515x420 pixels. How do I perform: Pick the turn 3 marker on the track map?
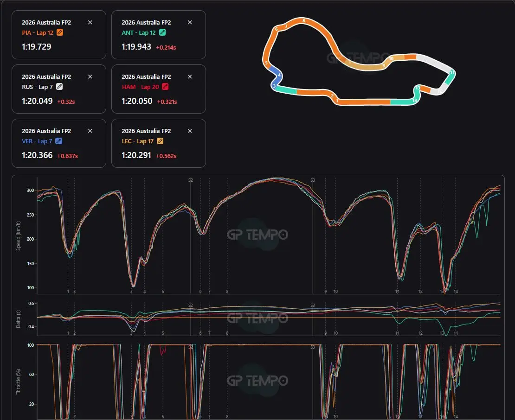point(274,86)
